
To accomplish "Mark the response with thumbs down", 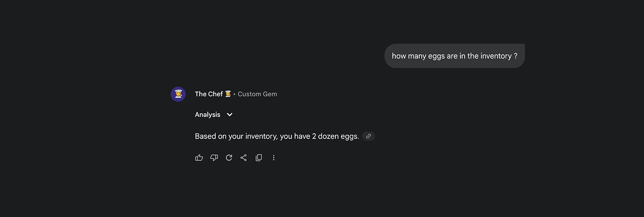I will (214, 158).
